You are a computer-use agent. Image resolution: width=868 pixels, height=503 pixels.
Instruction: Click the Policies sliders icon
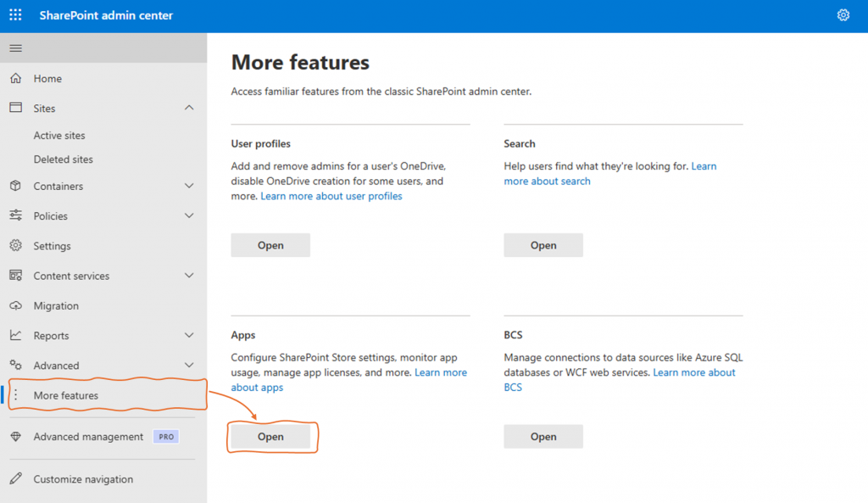[15, 216]
